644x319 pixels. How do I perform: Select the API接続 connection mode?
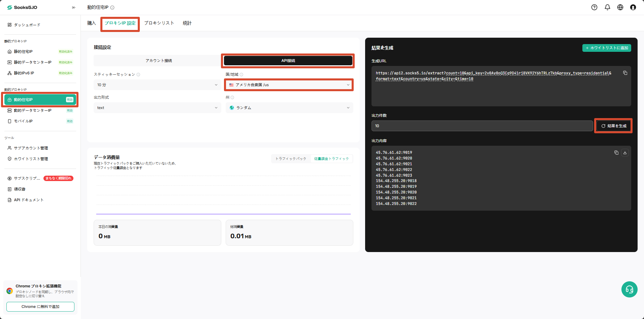(x=288, y=61)
